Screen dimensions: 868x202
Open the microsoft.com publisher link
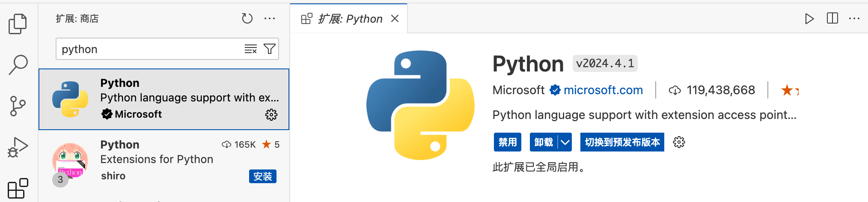pyautogui.click(x=603, y=90)
